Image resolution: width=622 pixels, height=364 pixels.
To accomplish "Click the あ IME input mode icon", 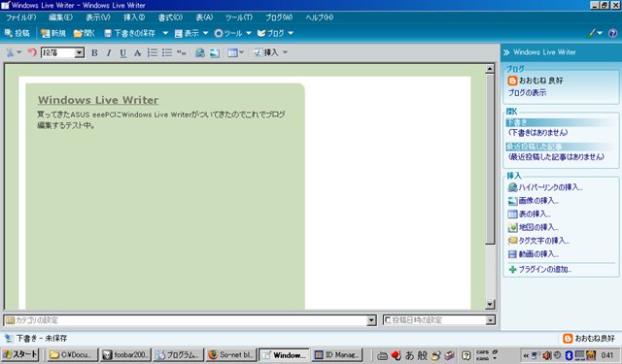I will (x=409, y=355).
